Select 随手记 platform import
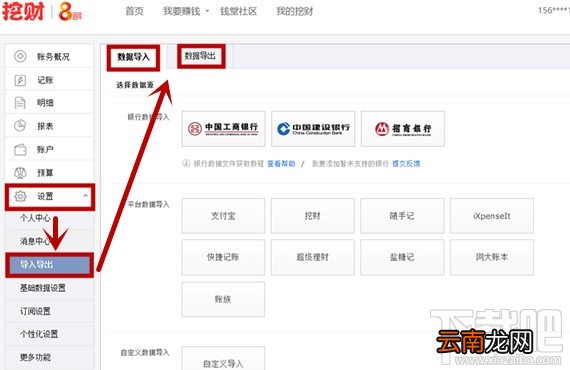Screen dimensions: 570x370 [x=402, y=216]
